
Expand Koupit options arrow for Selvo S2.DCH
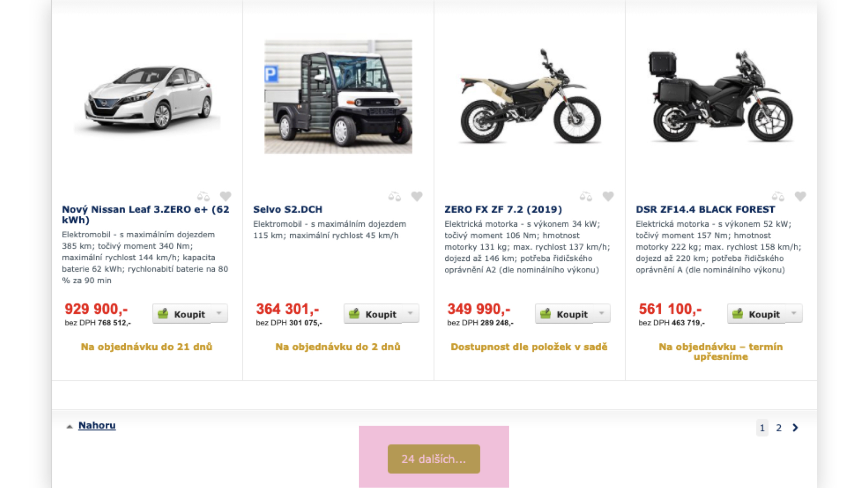click(x=410, y=314)
